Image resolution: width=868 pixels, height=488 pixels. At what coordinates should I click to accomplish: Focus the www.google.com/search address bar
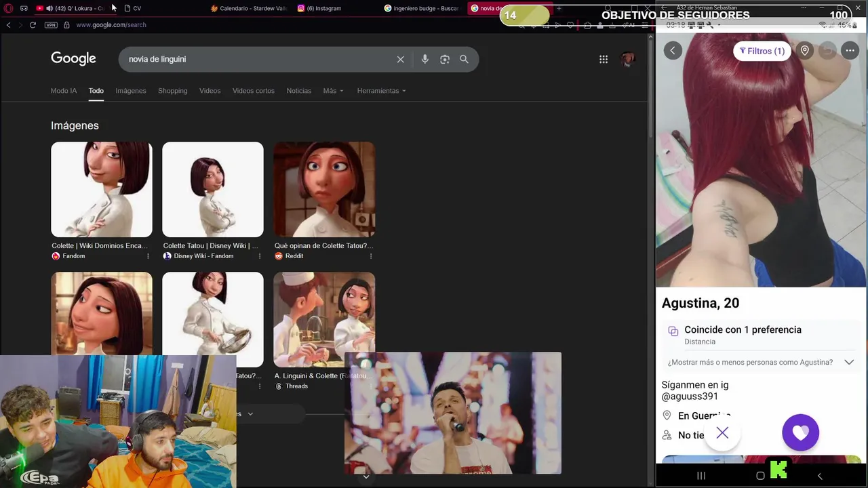(x=111, y=25)
